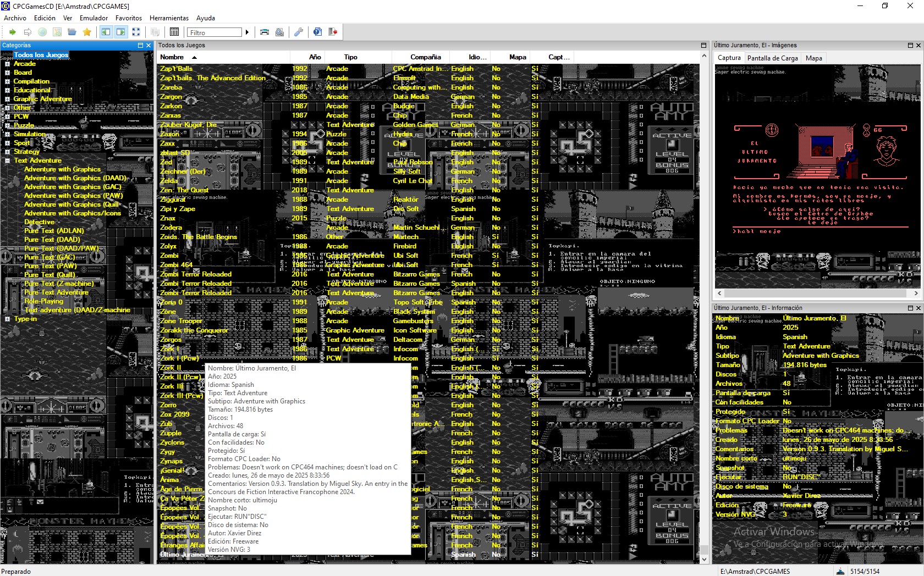Open the Herramientas menu
This screenshot has width=924, height=576.
tap(169, 18)
